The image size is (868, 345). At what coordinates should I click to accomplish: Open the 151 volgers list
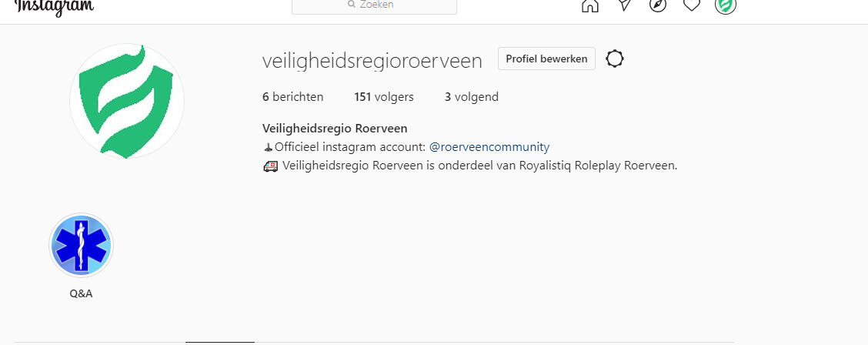coord(384,97)
